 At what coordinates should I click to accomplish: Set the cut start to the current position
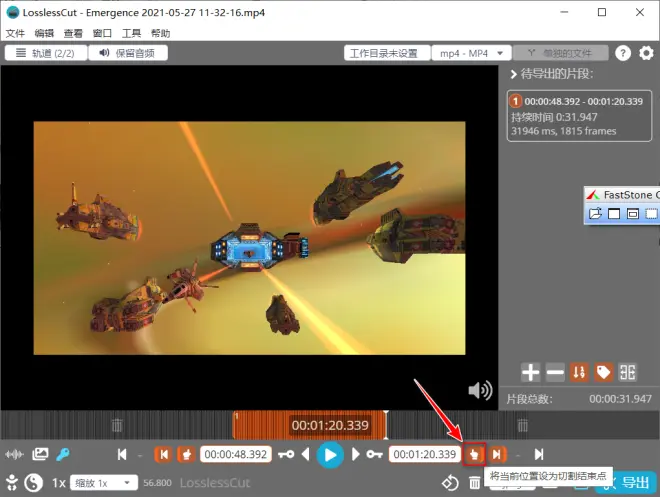point(186,454)
